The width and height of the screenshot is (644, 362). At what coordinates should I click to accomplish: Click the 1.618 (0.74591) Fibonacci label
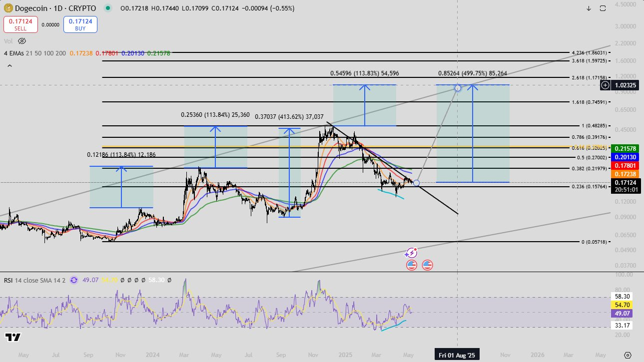pos(590,102)
